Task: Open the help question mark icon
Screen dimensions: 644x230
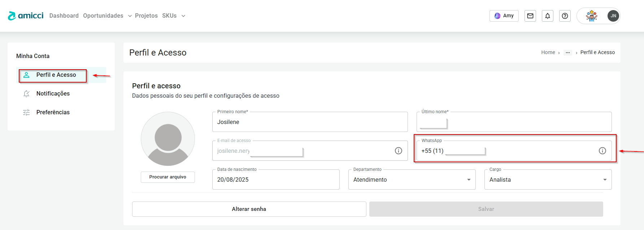Action: click(x=565, y=16)
